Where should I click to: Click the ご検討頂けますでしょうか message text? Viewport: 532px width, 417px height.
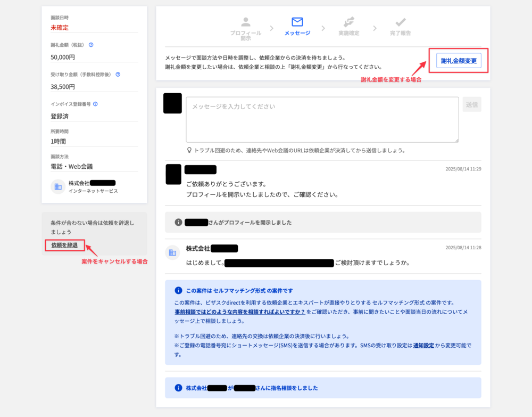(372, 263)
